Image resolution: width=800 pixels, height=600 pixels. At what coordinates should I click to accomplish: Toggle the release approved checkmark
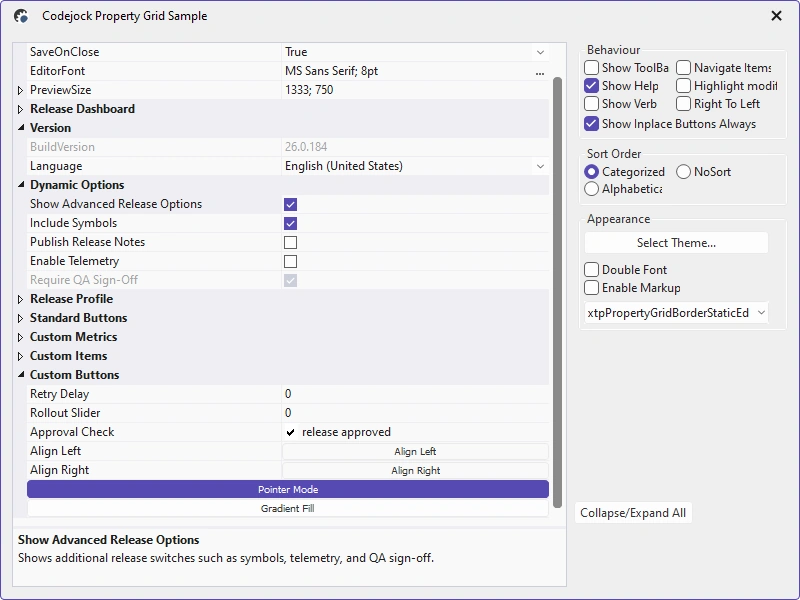pos(290,432)
